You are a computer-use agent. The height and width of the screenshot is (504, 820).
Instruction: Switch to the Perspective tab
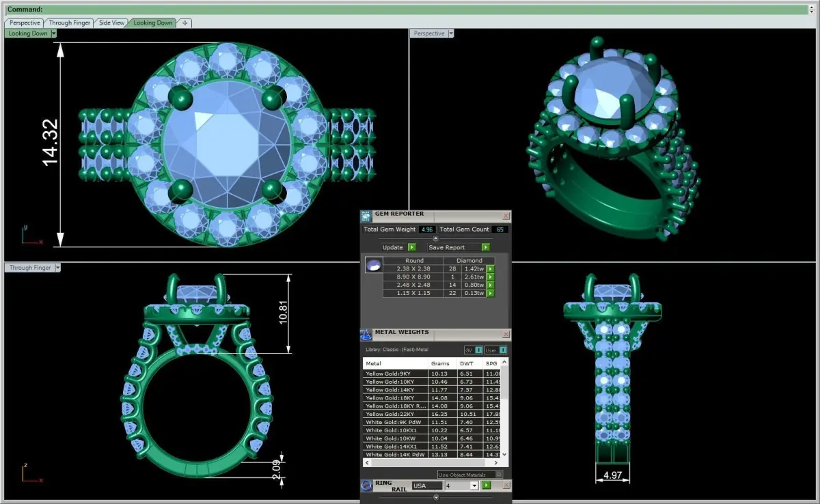point(25,23)
